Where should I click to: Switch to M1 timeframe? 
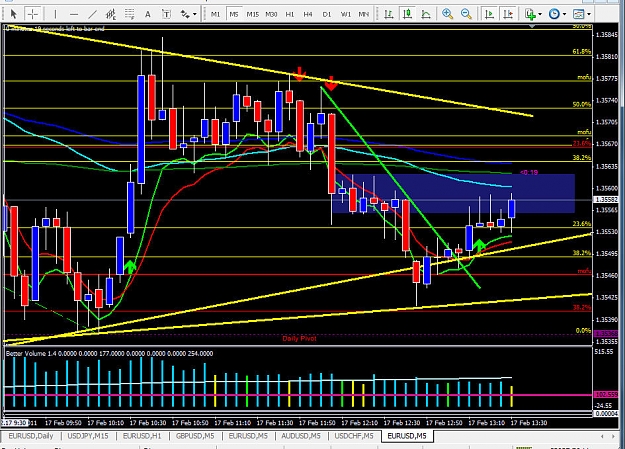[x=215, y=14]
